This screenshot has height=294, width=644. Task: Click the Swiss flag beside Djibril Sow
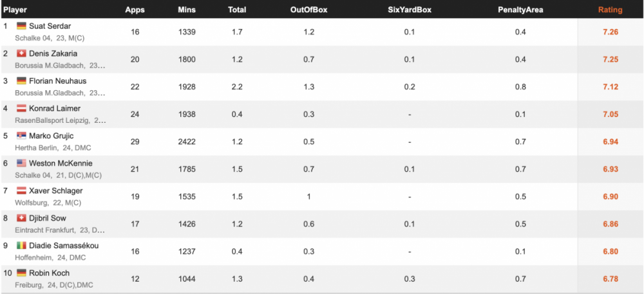21,218
